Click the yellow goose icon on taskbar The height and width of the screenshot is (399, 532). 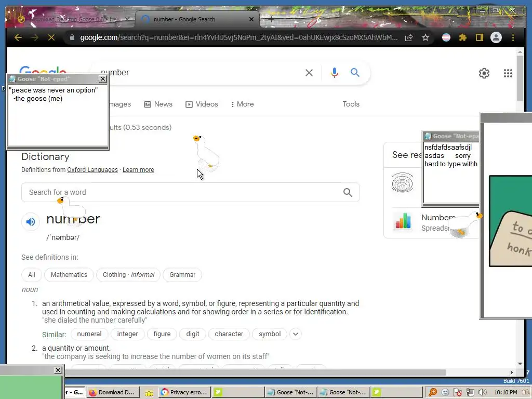tap(149, 393)
